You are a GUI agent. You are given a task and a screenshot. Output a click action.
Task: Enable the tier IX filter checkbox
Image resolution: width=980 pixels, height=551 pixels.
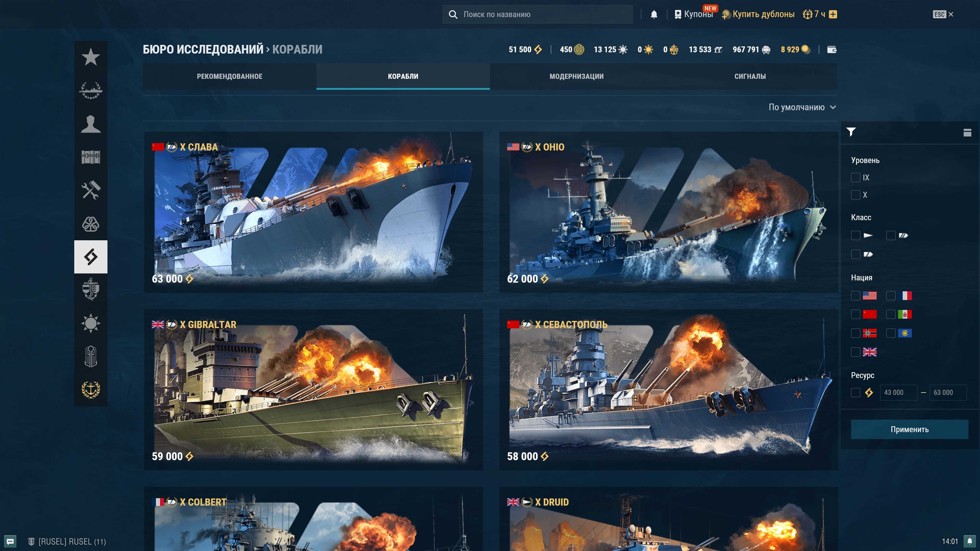(x=855, y=178)
